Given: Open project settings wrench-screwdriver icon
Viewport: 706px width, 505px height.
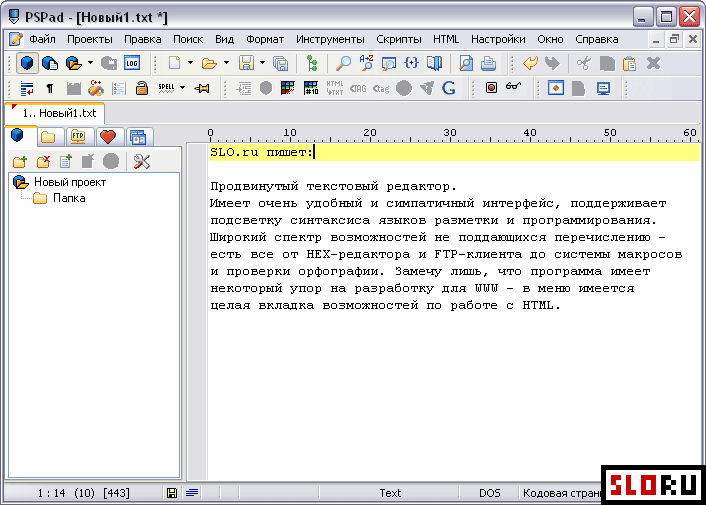Looking at the screenshot, I should [142, 161].
